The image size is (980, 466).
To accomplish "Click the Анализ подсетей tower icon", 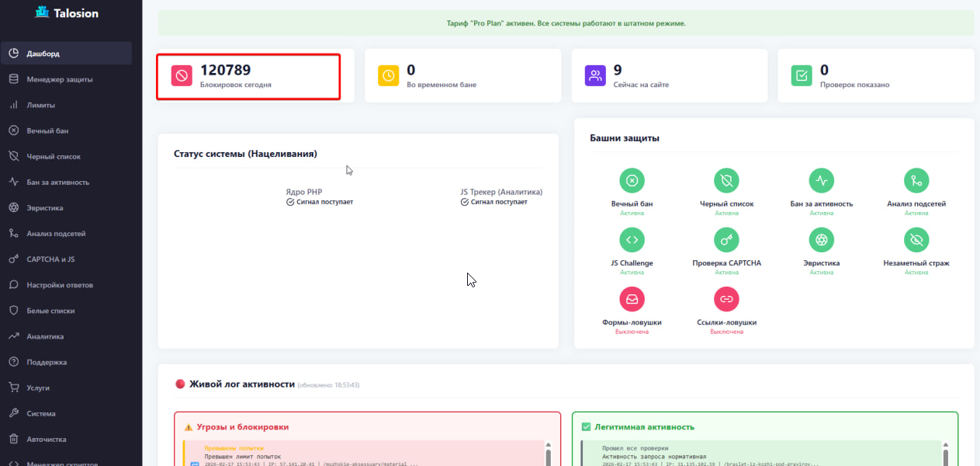I will tap(916, 180).
